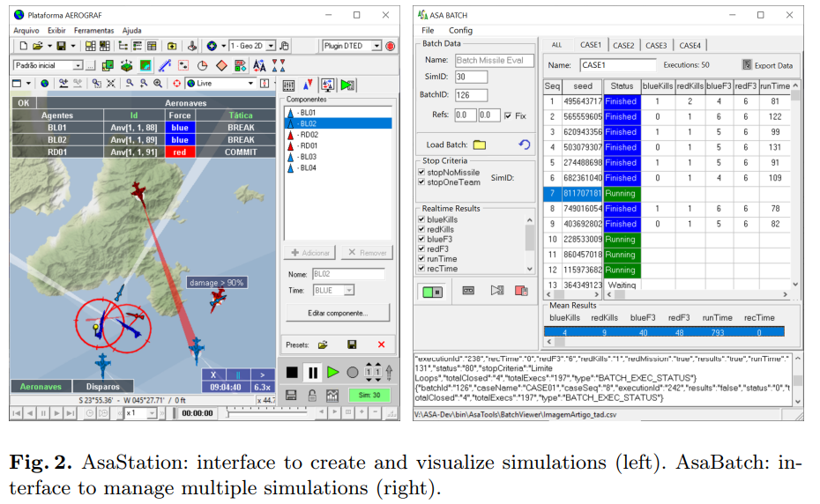This screenshot has height=504, width=820.
Task: Save presets with the floppy disk icon
Action: pos(352,345)
